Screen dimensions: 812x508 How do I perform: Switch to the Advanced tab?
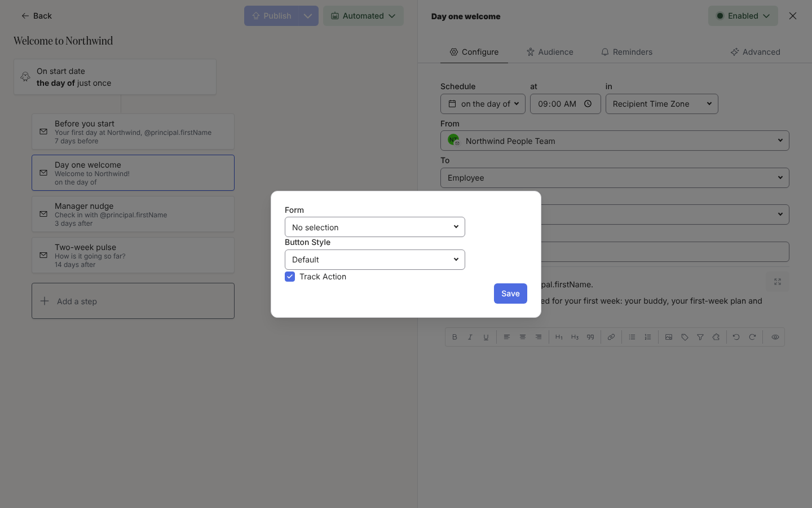click(x=755, y=52)
